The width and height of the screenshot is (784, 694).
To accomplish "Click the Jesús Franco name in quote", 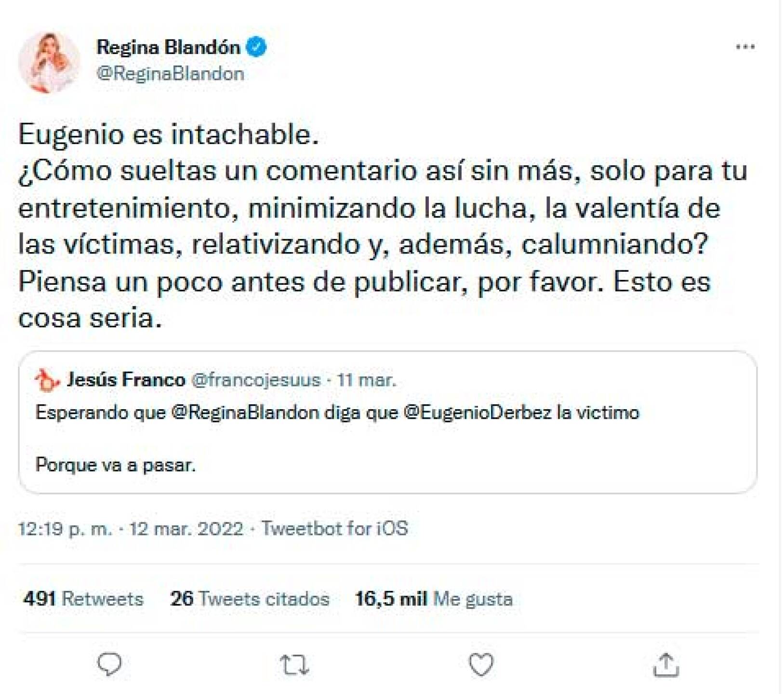I will click(x=125, y=380).
